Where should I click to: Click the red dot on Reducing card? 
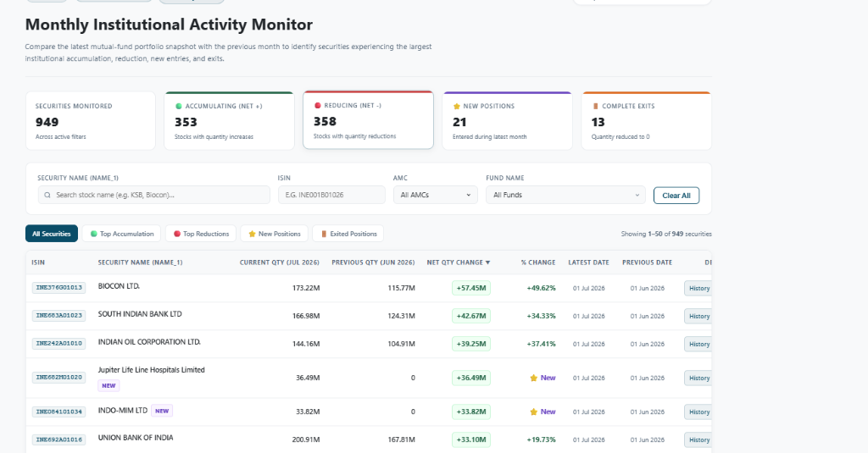click(318, 106)
